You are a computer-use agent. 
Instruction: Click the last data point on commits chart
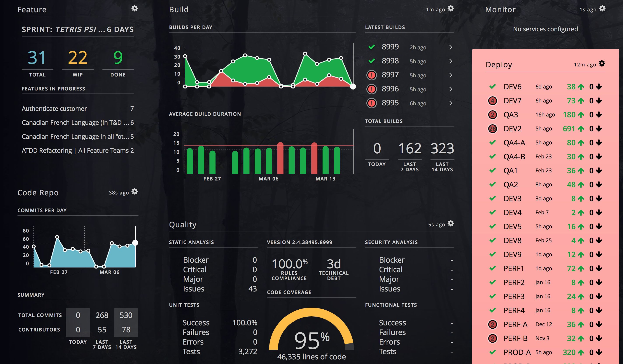(x=135, y=243)
